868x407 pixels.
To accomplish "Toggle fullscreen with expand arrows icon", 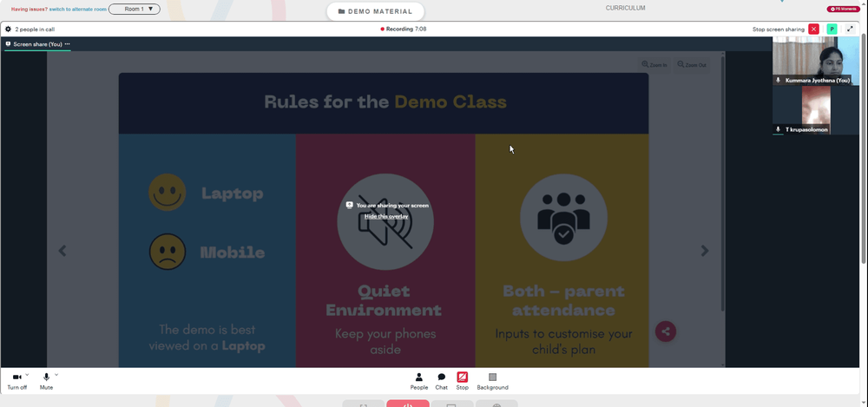I will [851, 30].
